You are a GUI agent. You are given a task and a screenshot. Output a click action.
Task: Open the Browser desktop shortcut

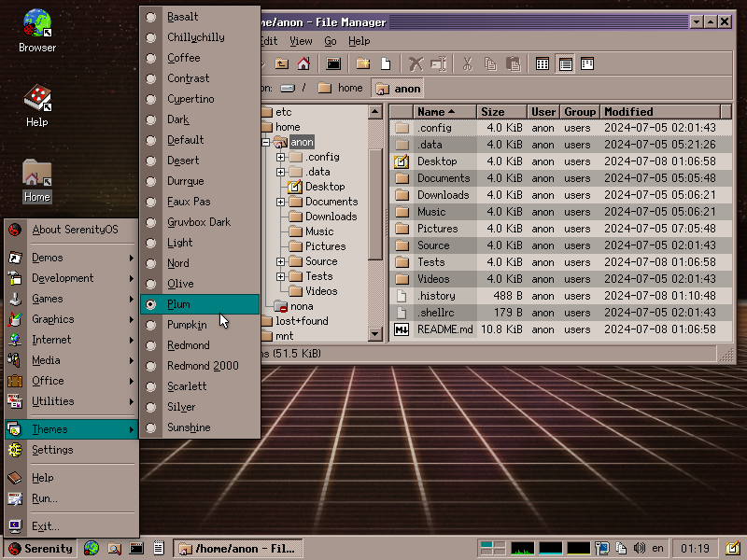pos(37,31)
